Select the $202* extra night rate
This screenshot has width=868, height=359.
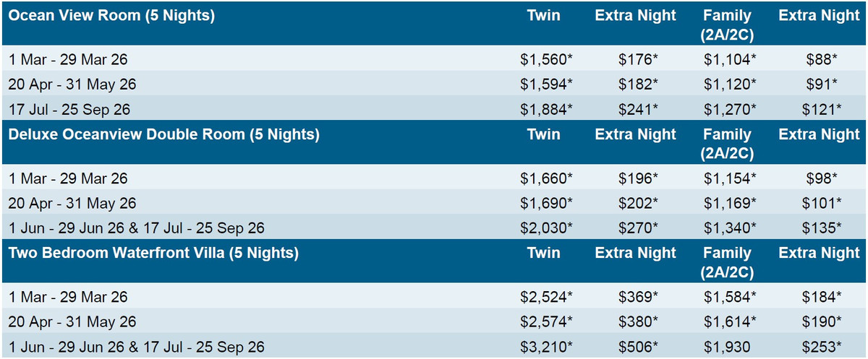pyautogui.click(x=637, y=204)
